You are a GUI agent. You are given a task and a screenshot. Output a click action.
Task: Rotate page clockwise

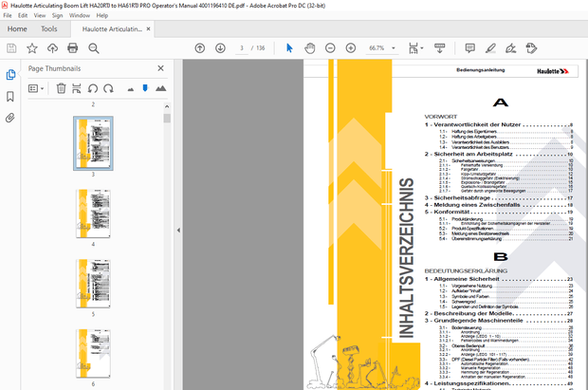(x=109, y=88)
